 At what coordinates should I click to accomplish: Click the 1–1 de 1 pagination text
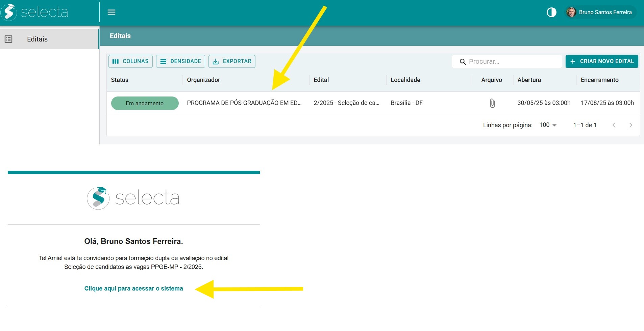tap(585, 125)
